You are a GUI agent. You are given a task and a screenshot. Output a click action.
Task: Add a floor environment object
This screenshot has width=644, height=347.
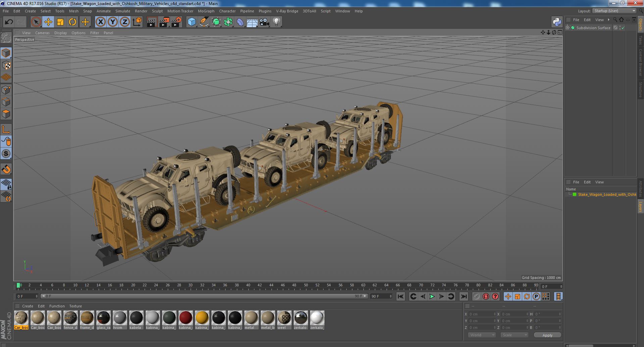click(x=252, y=22)
